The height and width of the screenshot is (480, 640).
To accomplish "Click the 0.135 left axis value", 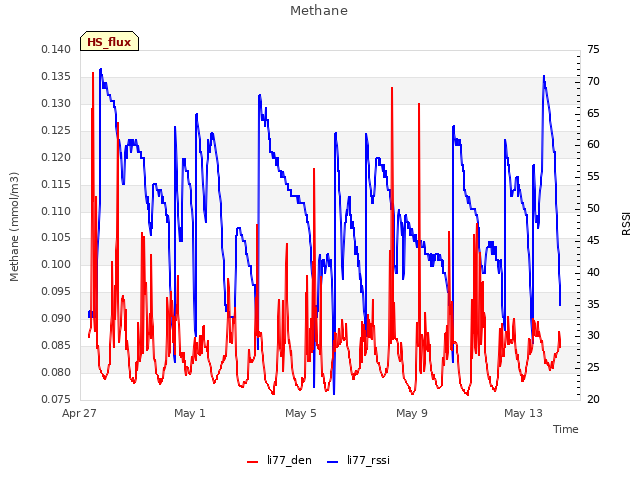I will coord(56,76).
